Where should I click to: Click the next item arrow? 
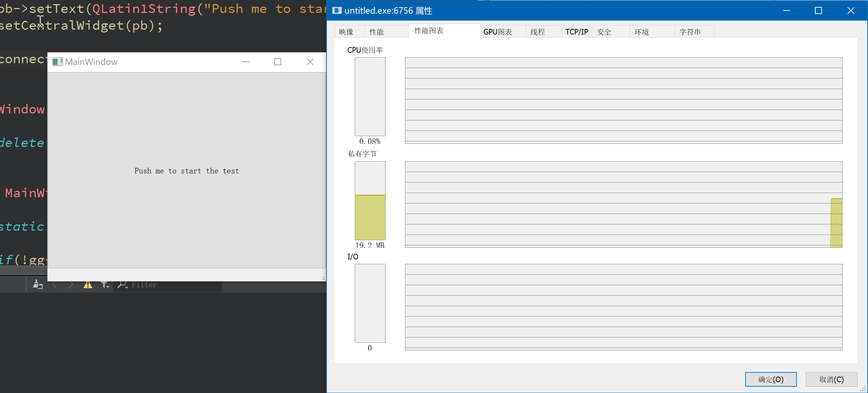[71, 285]
